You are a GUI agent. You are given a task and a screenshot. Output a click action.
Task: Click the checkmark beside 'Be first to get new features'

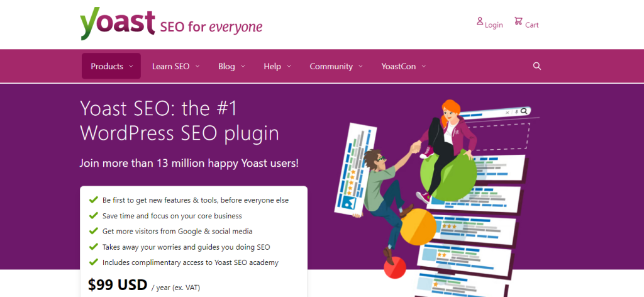[93, 200]
